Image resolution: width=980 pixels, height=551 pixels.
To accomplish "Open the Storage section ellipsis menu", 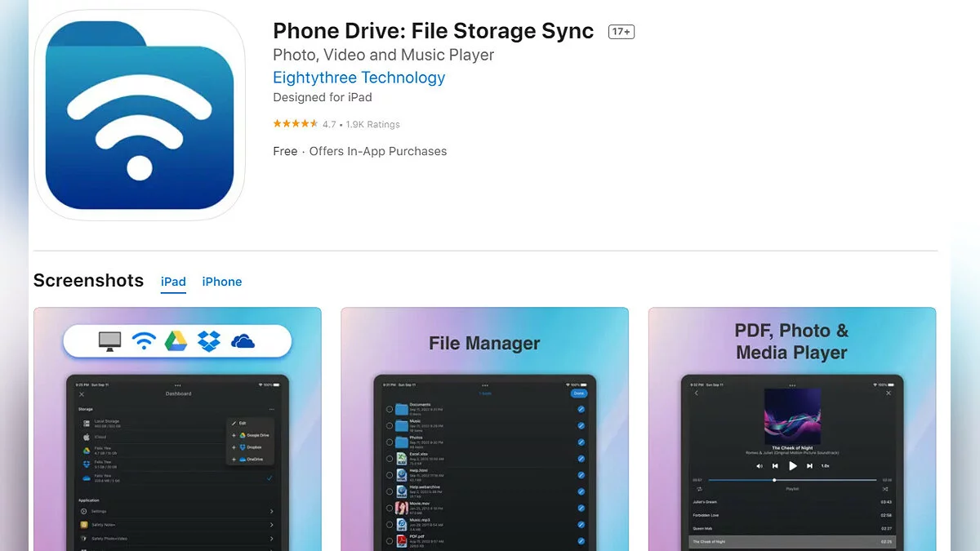I will click(x=272, y=409).
